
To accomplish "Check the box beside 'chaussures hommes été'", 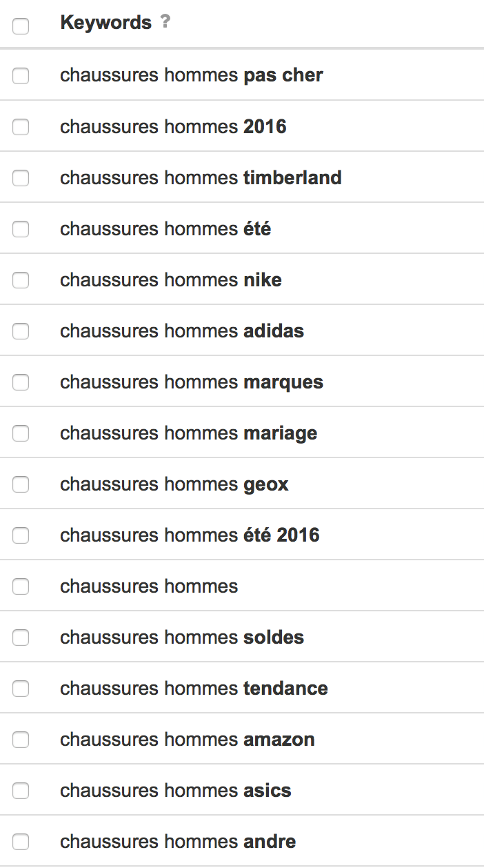I will pos(21,229).
